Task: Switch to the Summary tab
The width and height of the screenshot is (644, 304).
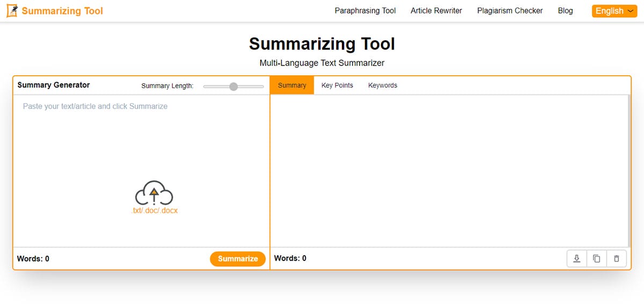Action: point(292,85)
